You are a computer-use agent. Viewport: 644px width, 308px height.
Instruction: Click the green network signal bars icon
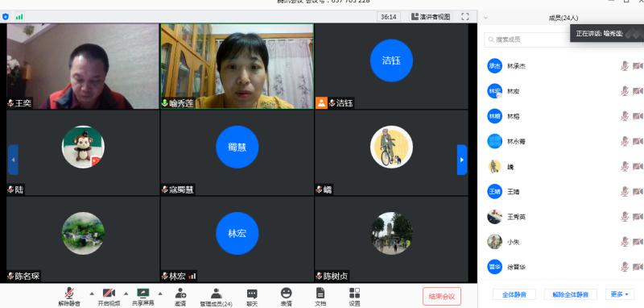tap(19, 17)
